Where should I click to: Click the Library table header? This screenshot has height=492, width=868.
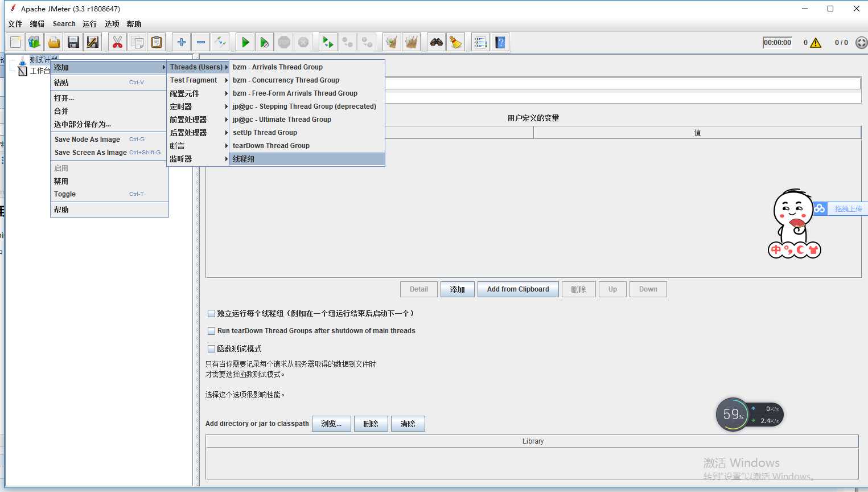[532, 441]
